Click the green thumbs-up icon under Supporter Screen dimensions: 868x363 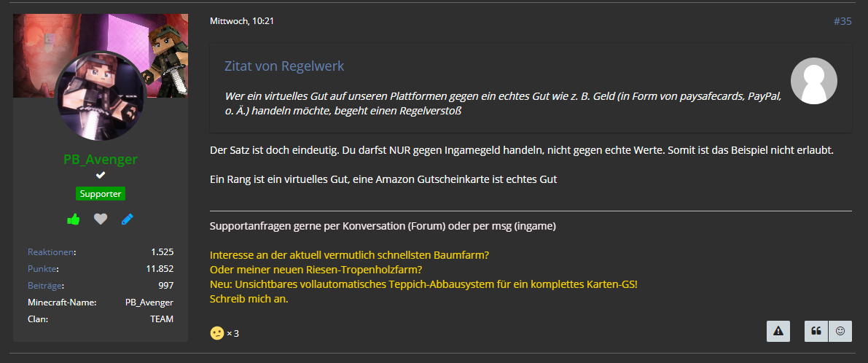[x=73, y=219]
